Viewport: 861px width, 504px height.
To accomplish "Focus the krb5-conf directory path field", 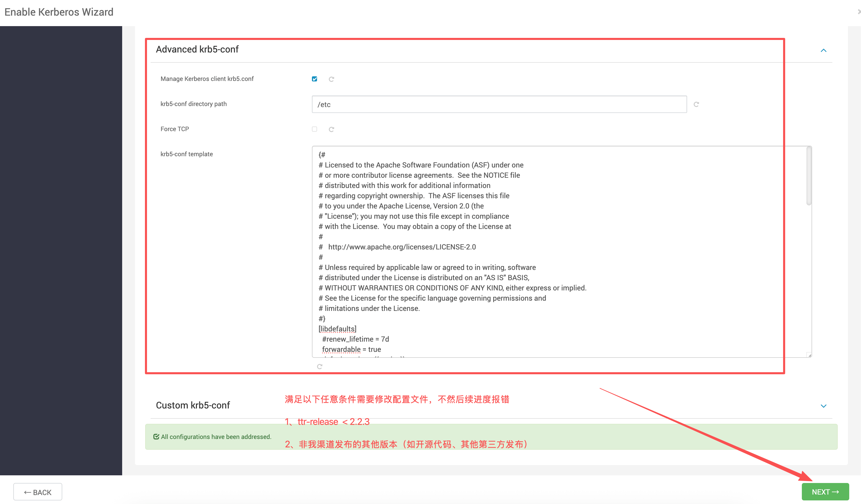I will coord(499,104).
